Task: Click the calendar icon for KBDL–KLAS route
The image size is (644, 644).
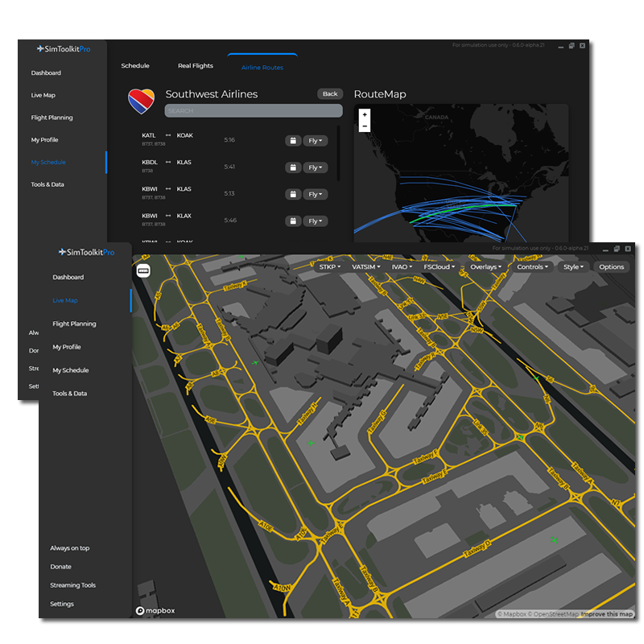Action: click(293, 167)
